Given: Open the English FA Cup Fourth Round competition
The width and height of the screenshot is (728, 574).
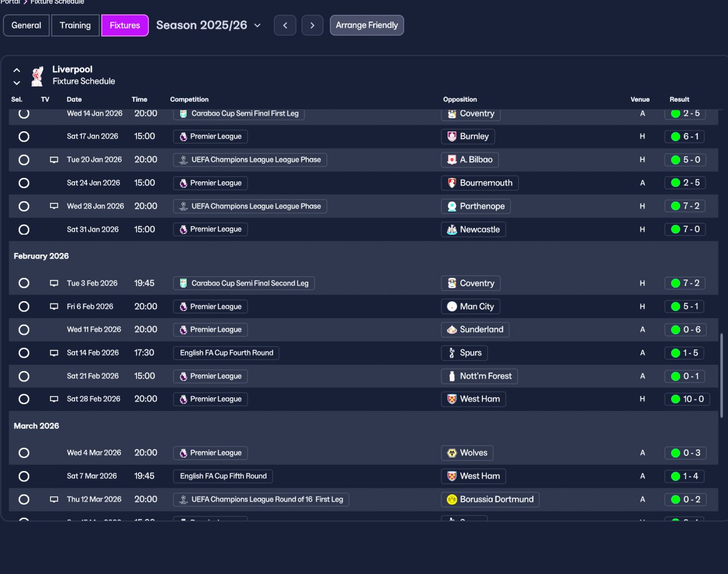Looking at the screenshot, I should [x=226, y=353].
